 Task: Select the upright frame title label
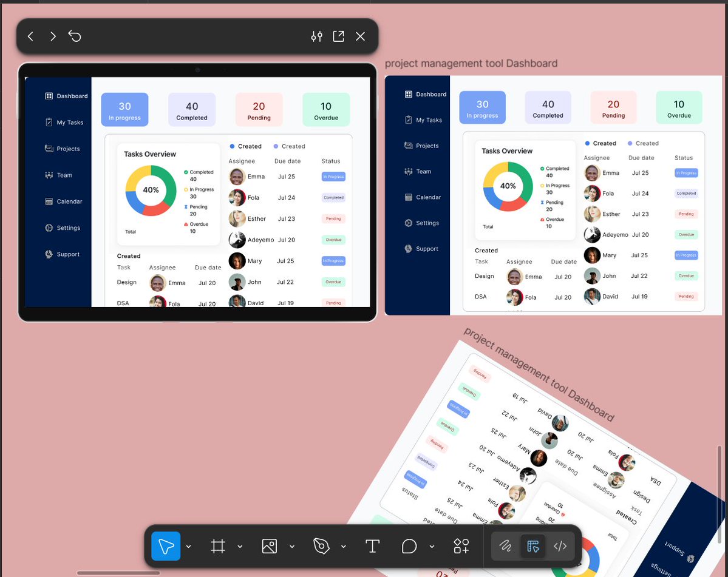[471, 64]
